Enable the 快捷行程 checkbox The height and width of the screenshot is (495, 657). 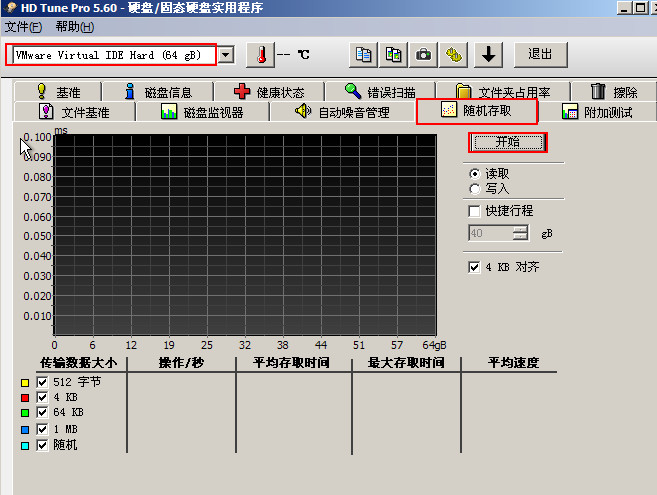click(x=475, y=211)
